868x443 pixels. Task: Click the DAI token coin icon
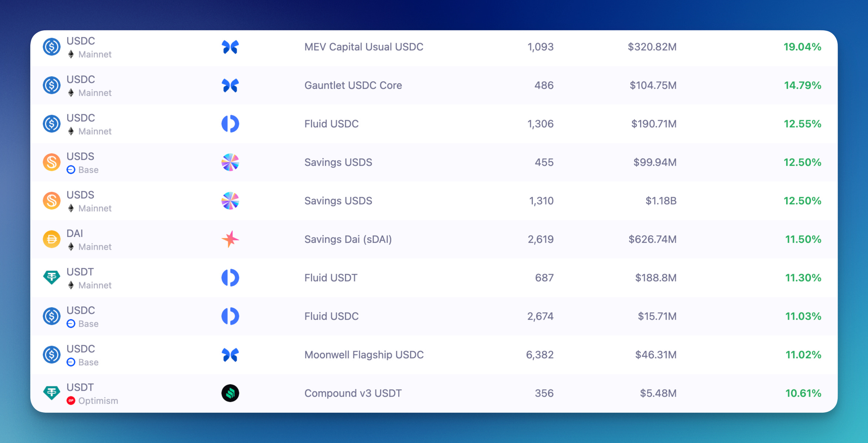click(52, 239)
